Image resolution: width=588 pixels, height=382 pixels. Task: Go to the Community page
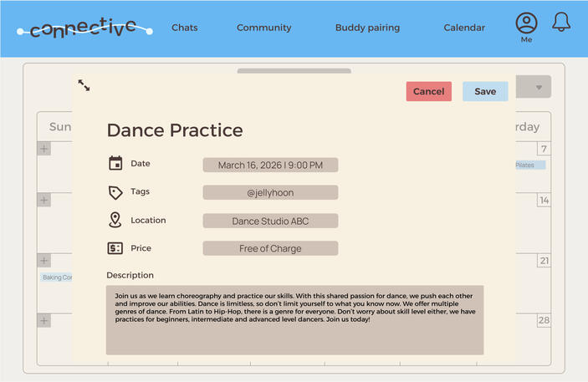click(264, 28)
